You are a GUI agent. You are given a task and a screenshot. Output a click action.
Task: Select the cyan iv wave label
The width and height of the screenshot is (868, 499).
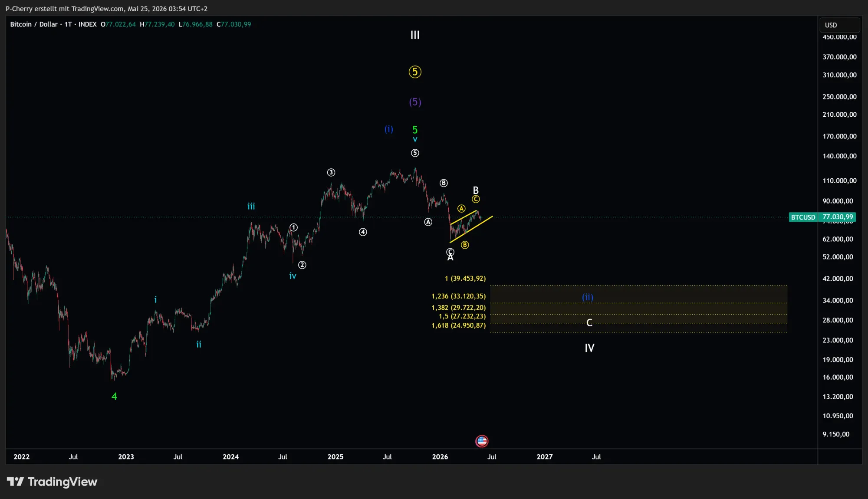point(293,276)
